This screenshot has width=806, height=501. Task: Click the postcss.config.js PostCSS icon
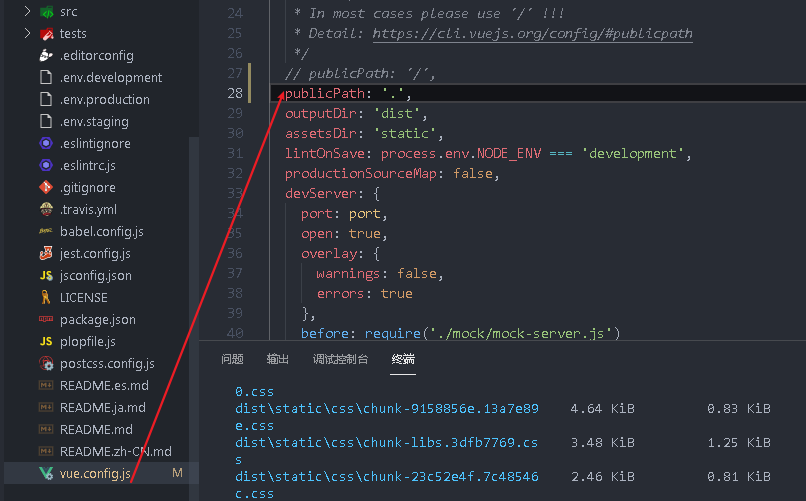(46, 364)
